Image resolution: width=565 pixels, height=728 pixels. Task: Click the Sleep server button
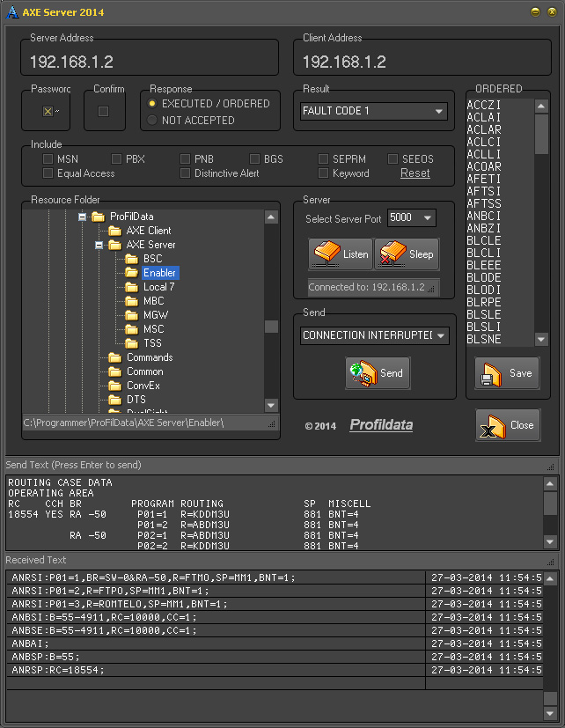407,254
